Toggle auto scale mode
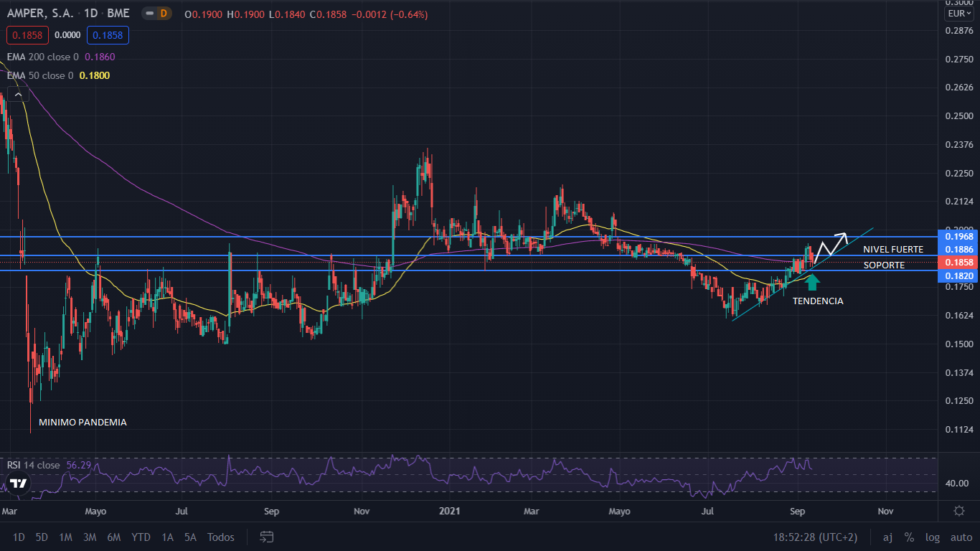The height and width of the screenshot is (551, 980). pyautogui.click(x=961, y=537)
